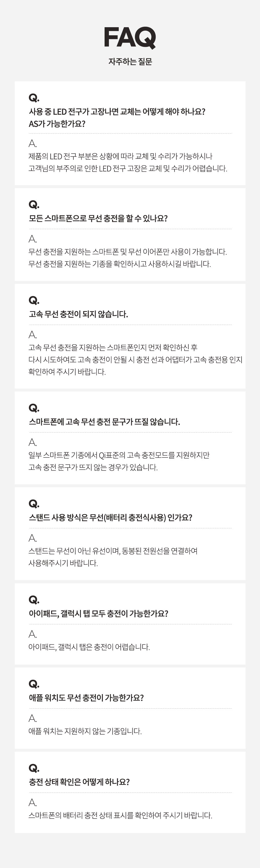This screenshot has height=868, width=260.
Task: Click the Q. mark above 충전 상태 확인 question
Action: [x=34, y=768]
